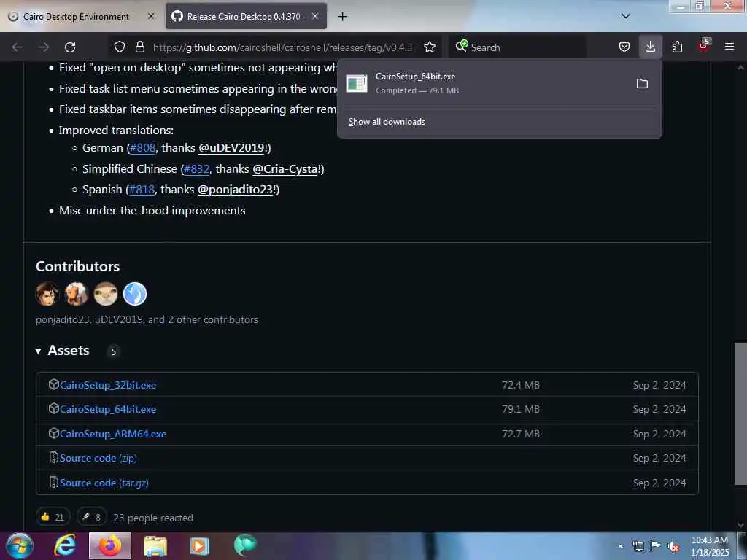Download Source code (zip)
This screenshot has height=560, width=747.
point(98,458)
